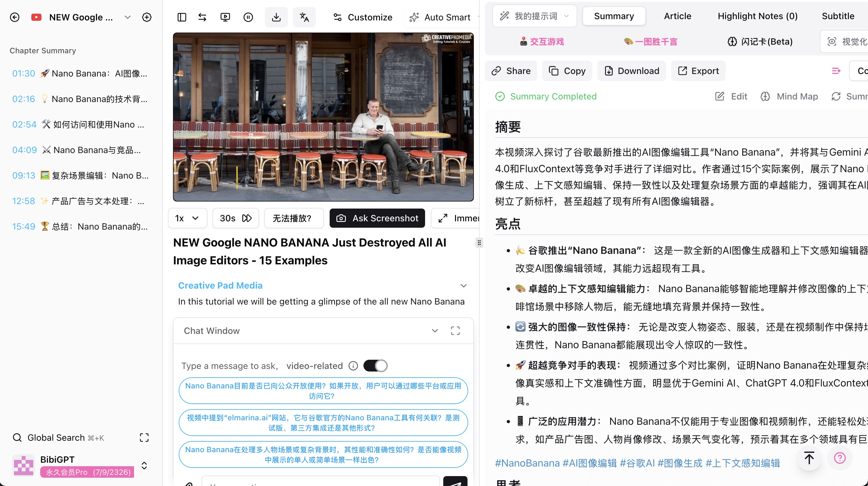
Task: Disable the video-related chat toggle
Action: pos(375,366)
